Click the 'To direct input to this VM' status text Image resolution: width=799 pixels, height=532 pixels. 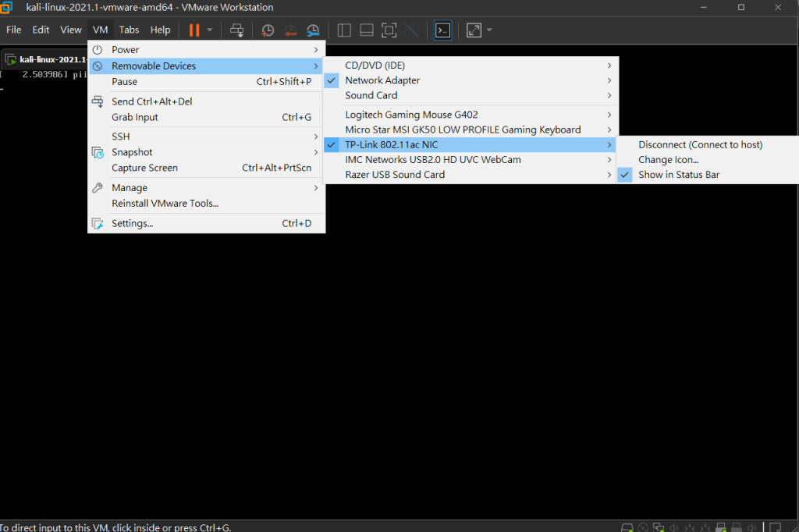point(115,527)
